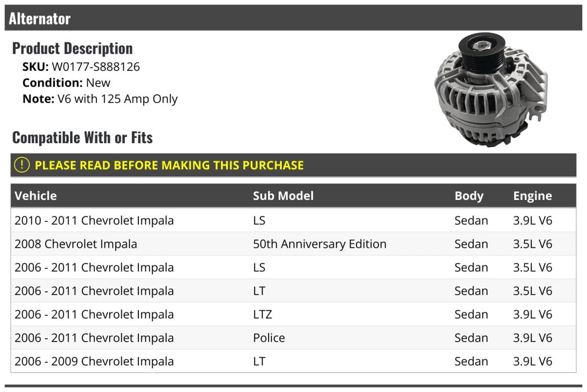Click the 'V6 with 125 Amp Only' note
Screen dimensions: 587x392
point(117,99)
